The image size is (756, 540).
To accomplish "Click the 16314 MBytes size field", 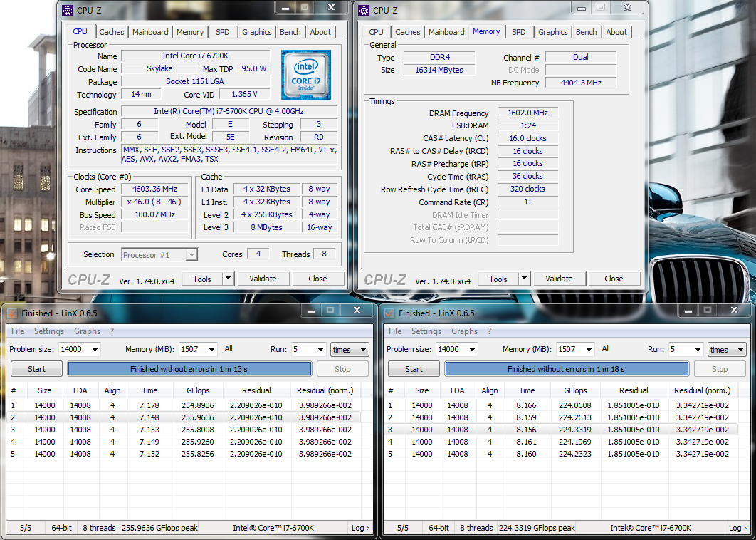I will (x=439, y=70).
